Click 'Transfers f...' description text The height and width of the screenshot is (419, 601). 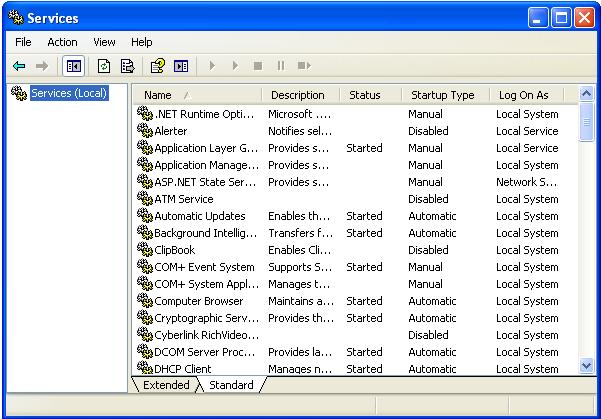[300, 233]
